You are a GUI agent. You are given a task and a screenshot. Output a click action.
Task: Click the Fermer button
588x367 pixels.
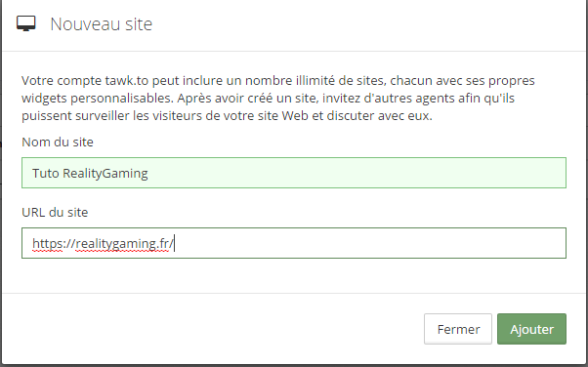pyautogui.click(x=458, y=329)
